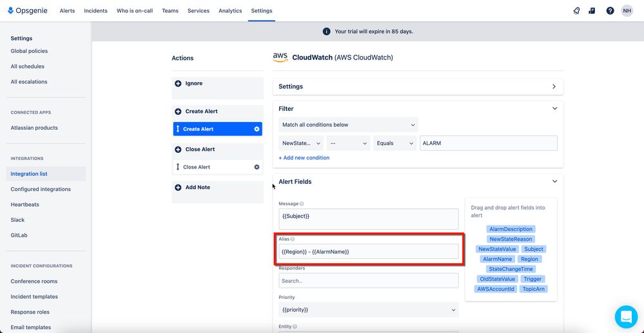This screenshot has height=333, width=644.
Task: Click the Alias field with {{Region}} - {{AlarmName}}
Action: 368,251
